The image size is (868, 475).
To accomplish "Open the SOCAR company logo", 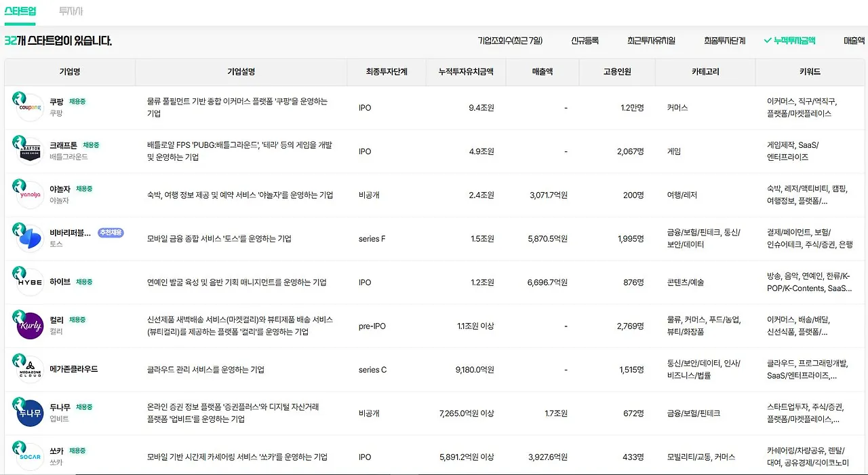I will click(30, 457).
